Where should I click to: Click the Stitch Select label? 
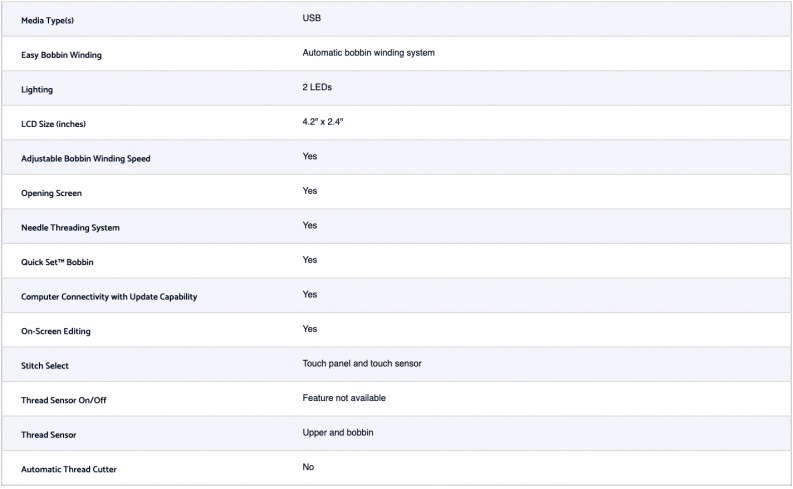(x=45, y=366)
